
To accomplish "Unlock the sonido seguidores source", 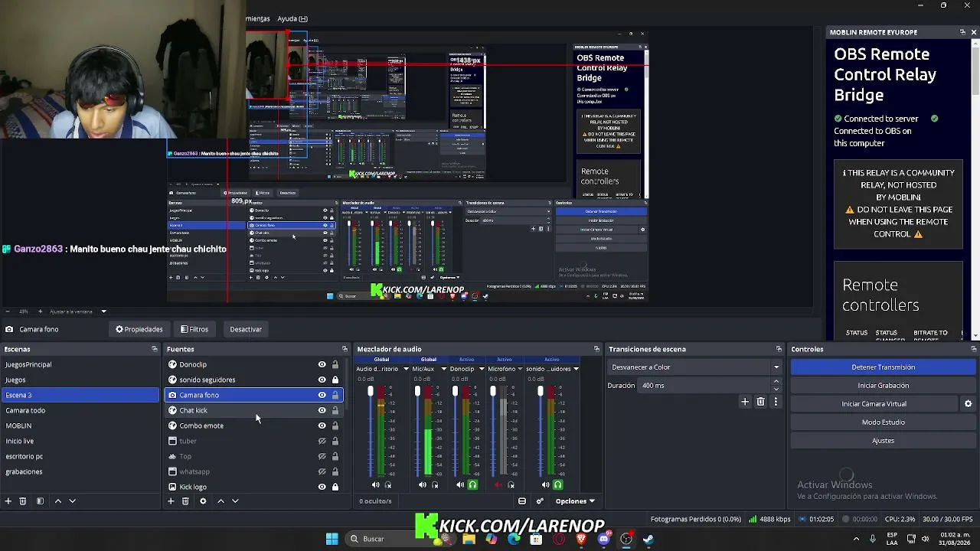I will [335, 380].
